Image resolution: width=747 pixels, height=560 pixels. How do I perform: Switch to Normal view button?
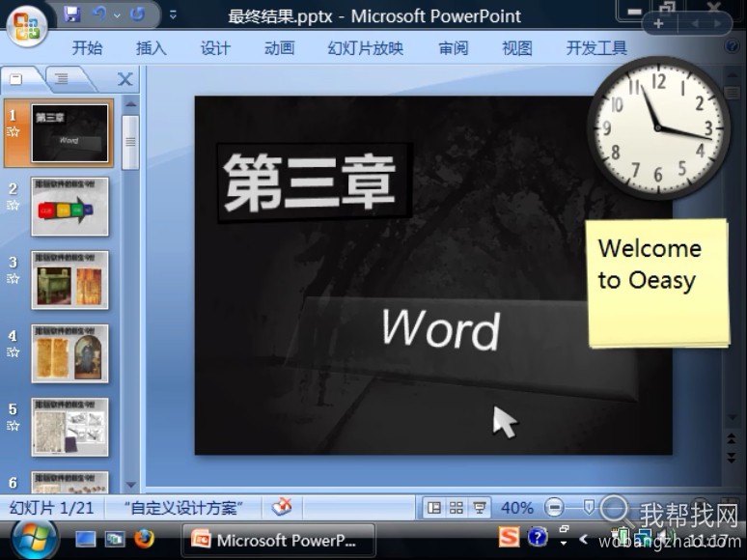433,508
